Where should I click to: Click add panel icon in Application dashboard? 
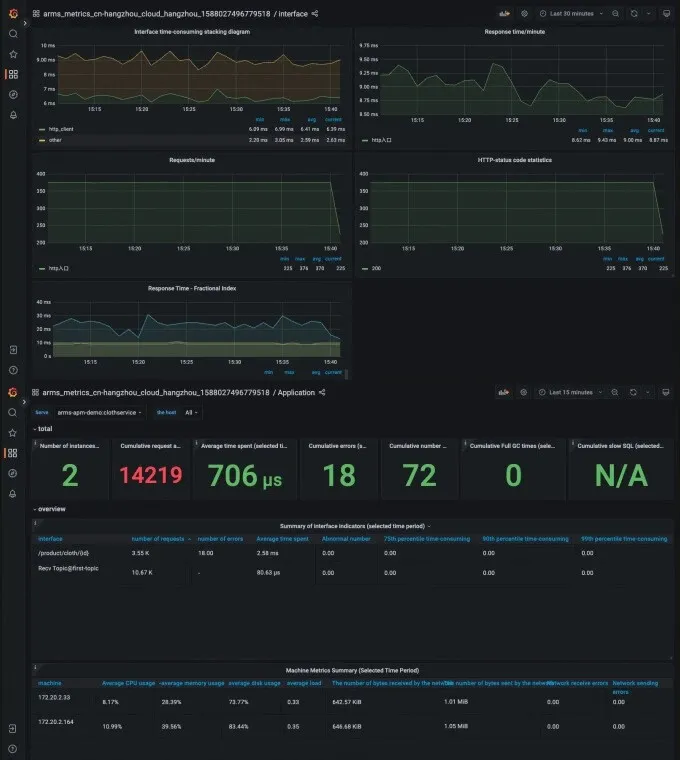pos(504,392)
